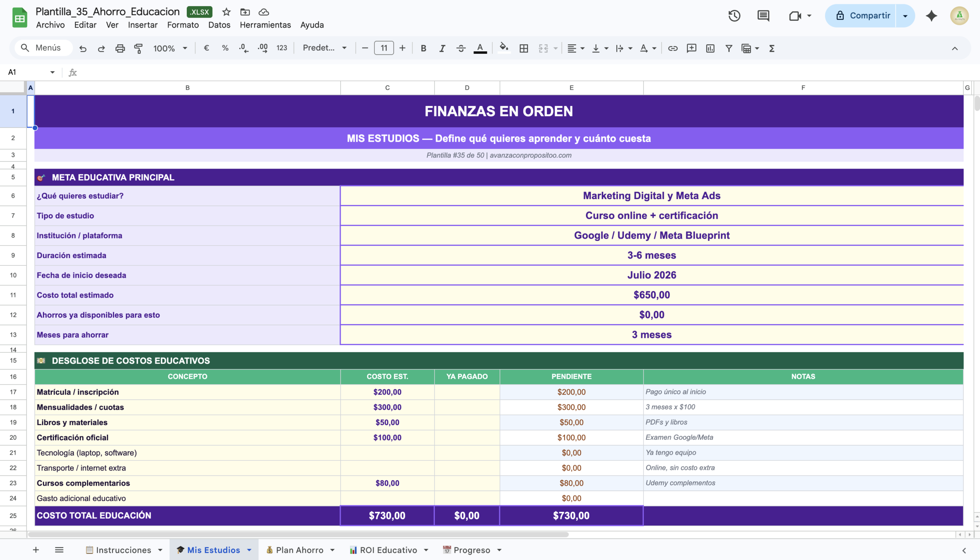This screenshot has width=980, height=560.
Task: Open the fill color picker
Action: (503, 48)
